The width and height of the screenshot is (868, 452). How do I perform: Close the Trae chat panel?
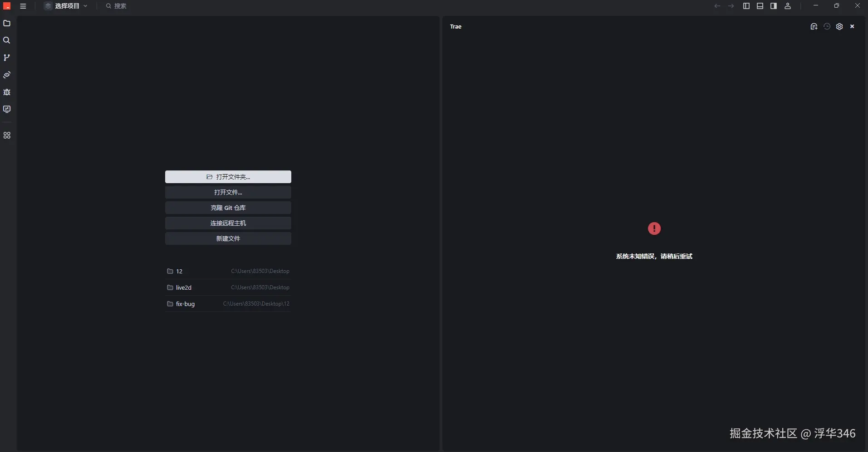[852, 27]
